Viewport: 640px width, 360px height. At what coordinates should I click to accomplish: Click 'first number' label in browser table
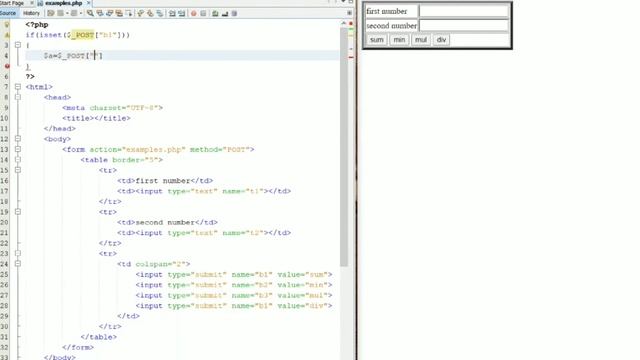(x=387, y=11)
